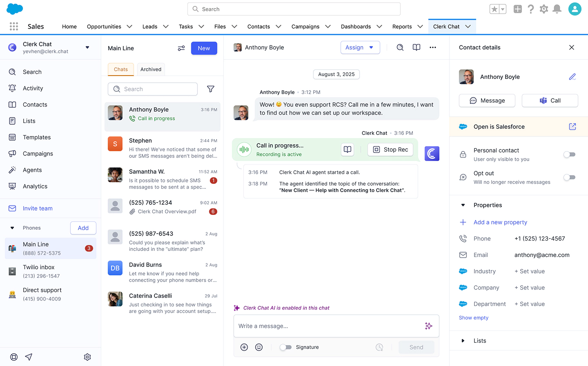Viewport: 588px width, 366px height.
Task: Collapse the Properties section
Action: (x=463, y=205)
